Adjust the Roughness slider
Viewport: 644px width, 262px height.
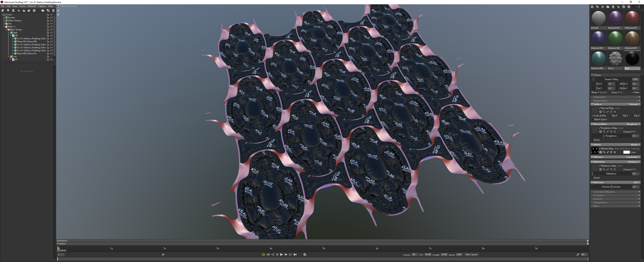tap(611, 136)
